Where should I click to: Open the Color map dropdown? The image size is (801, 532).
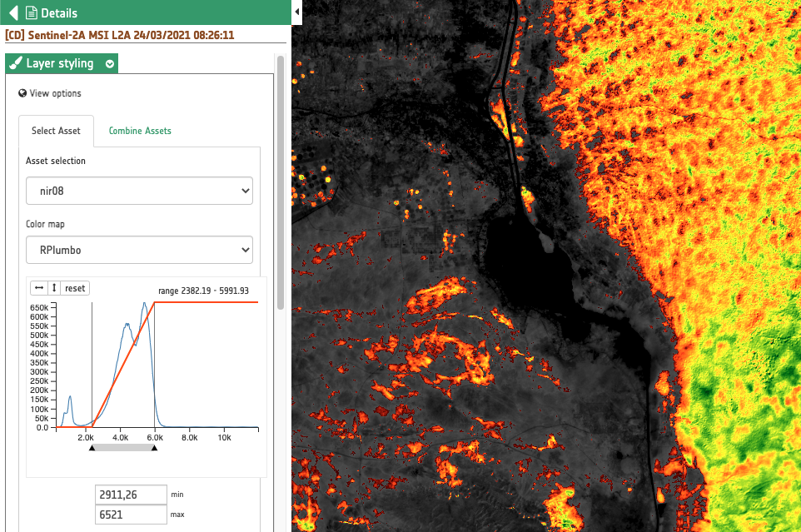[139, 249]
